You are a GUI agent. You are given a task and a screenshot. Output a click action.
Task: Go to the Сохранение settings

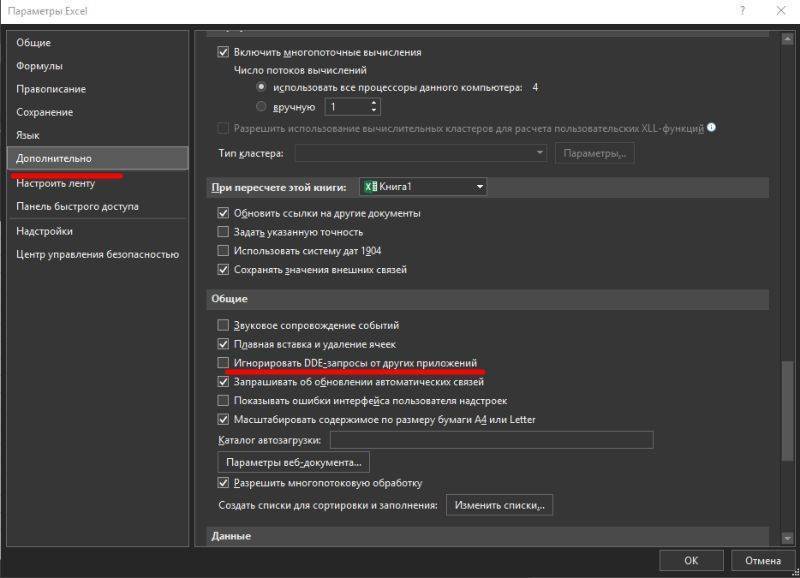[97, 112]
